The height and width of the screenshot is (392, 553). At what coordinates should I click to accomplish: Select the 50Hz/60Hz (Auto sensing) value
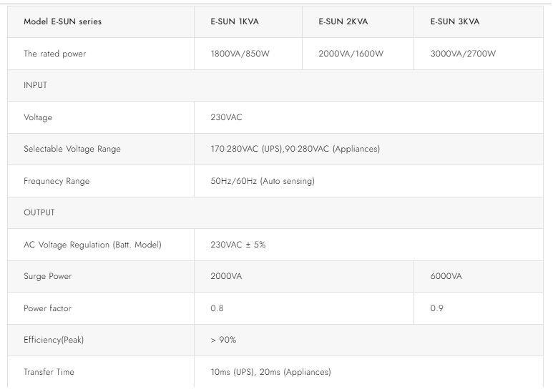[263, 181]
